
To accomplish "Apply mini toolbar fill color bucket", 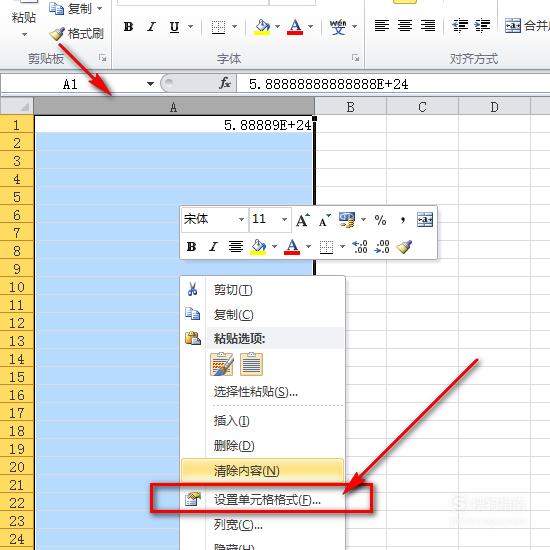I will [x=258, y=247].
